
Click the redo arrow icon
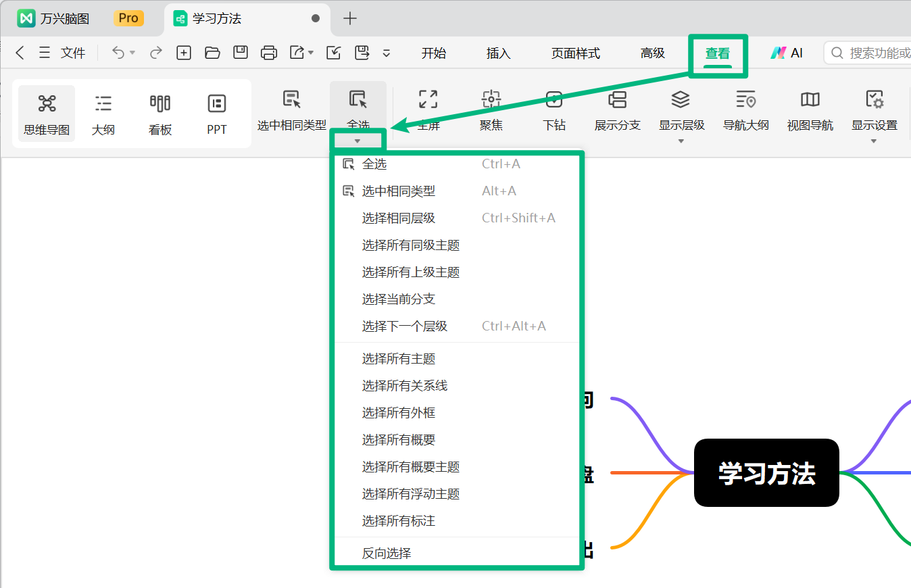point(156,53)
